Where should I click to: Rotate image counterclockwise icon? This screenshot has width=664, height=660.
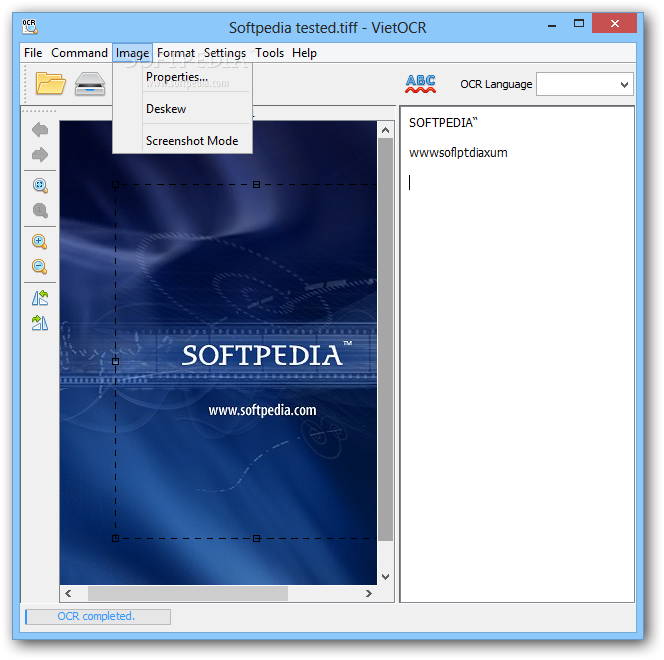[x=40, y=298]
